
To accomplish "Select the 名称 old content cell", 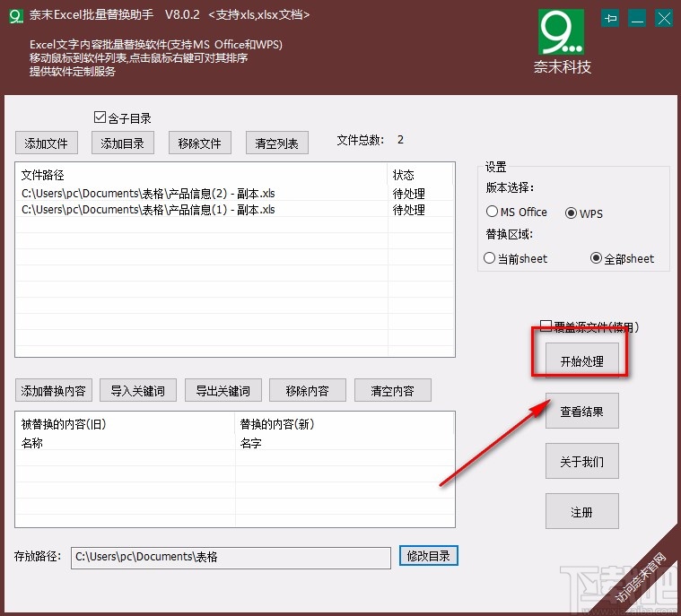I will (x=31, y=443).
